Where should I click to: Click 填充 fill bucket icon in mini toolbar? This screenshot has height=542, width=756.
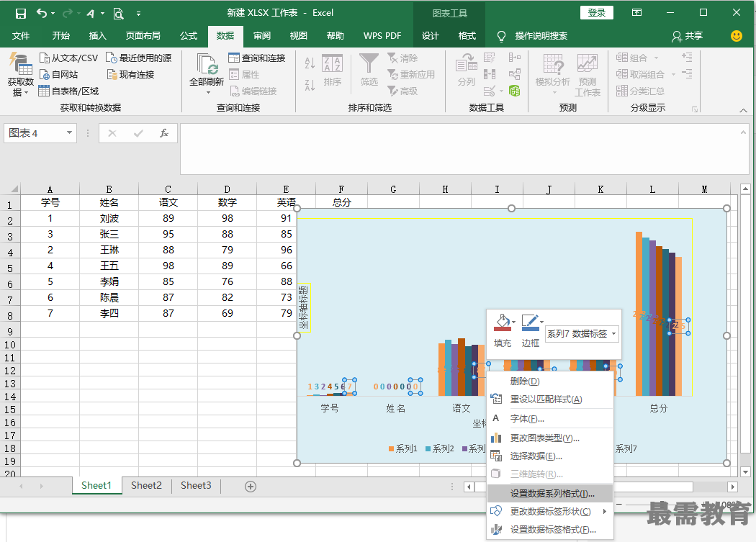point(502,322)
